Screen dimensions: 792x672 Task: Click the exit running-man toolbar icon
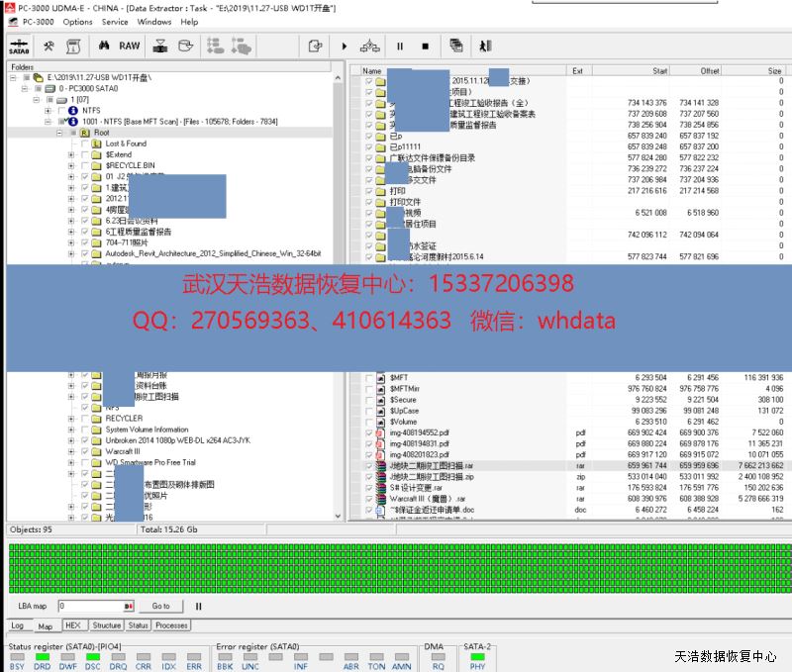(x=484, y=46)
